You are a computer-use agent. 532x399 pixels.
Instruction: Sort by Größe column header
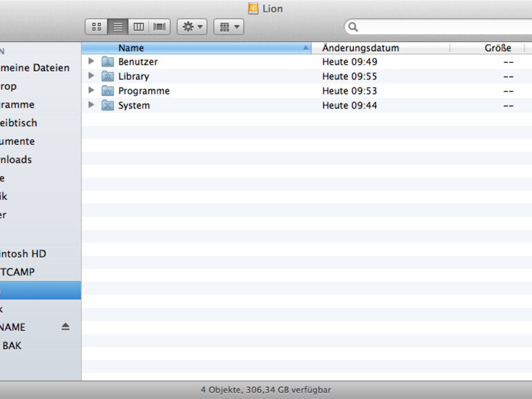(x=487, y=48)
